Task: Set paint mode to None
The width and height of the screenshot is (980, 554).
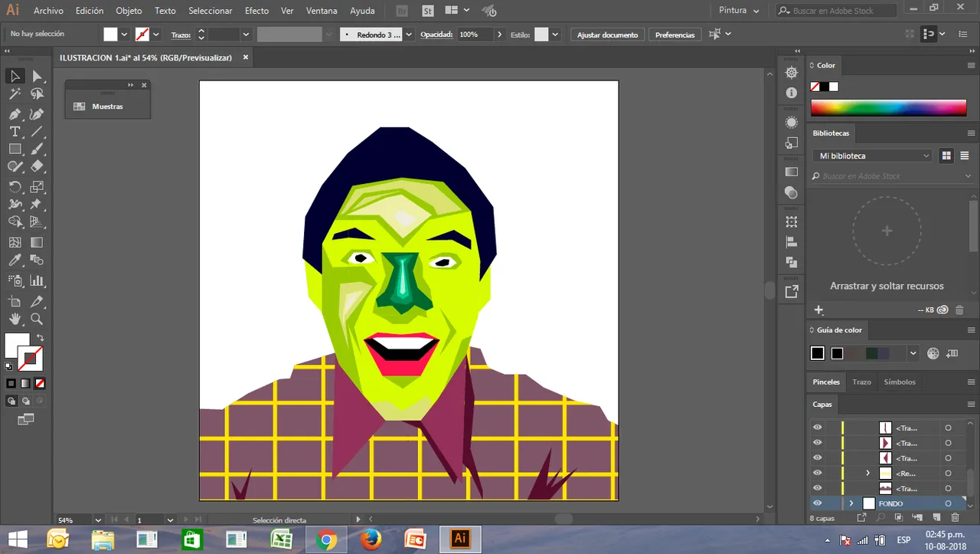Action: (40, 383)
